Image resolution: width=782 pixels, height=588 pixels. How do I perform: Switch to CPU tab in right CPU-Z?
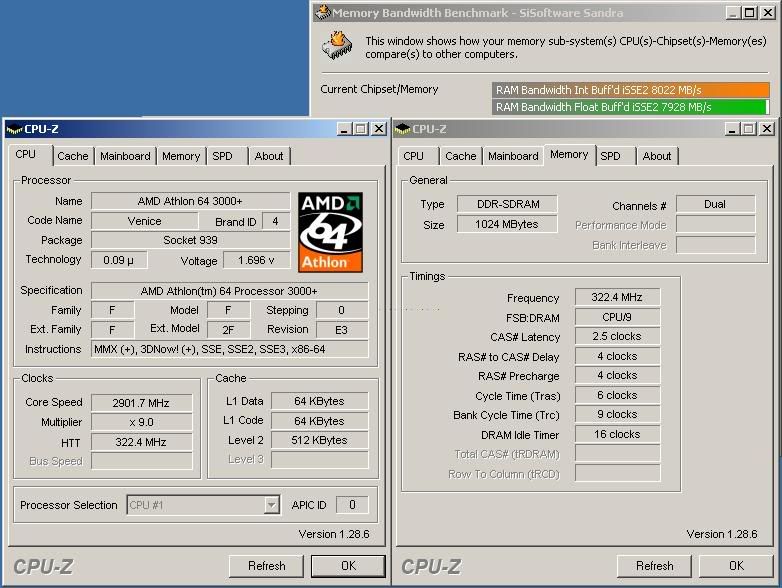pyautogui.click(x=413, y=156)
